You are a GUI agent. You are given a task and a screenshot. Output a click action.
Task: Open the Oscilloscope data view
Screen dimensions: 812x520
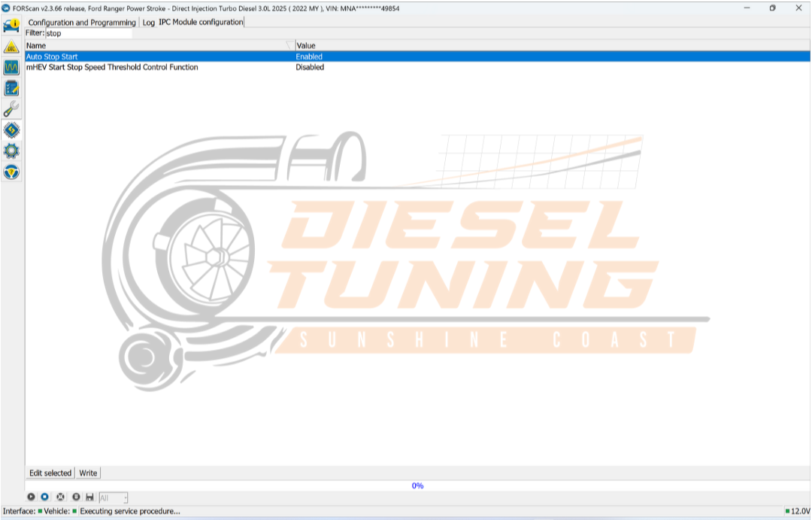point(11,67)
